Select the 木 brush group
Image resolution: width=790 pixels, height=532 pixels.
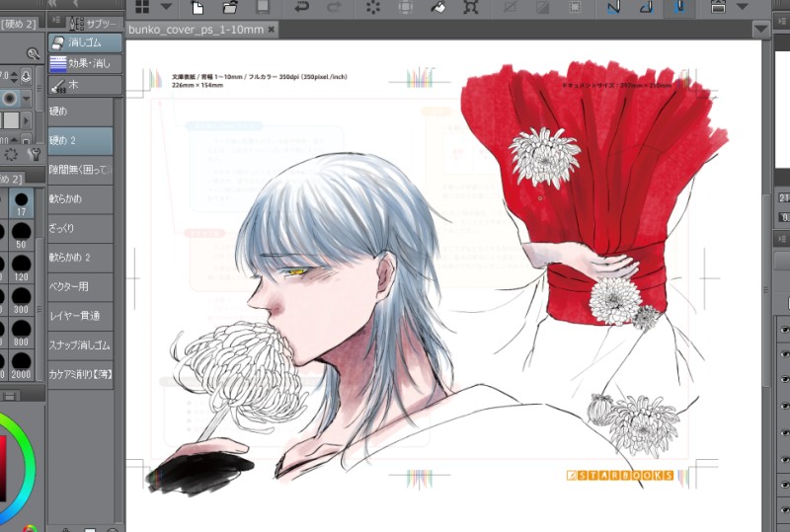[85, 85]
